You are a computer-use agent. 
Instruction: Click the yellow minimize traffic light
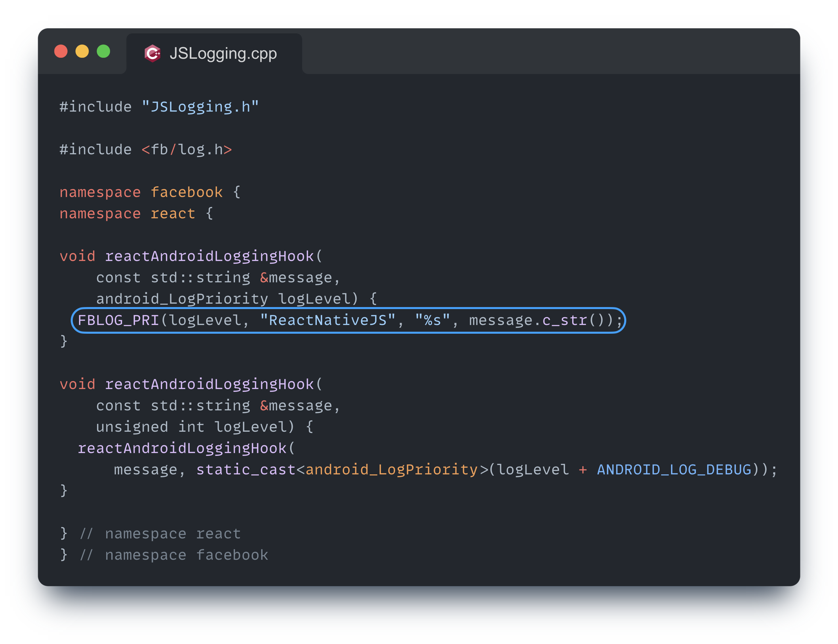click(x=82, y=52)
